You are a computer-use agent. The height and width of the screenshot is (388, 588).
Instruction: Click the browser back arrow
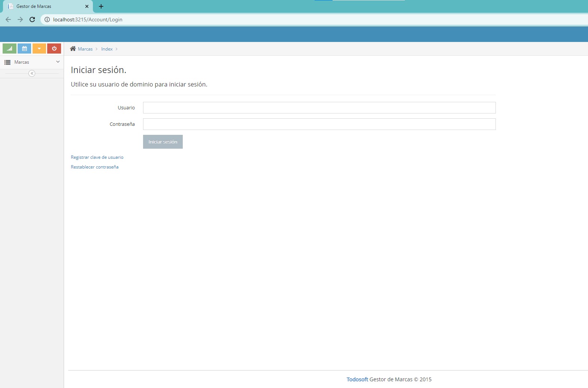pyautogui.click(x=8, y=19)
